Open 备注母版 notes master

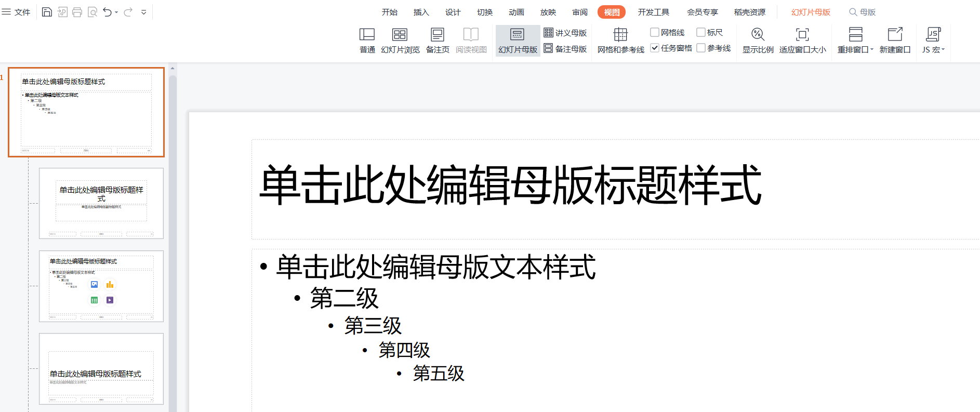click(x=565, y=48)
